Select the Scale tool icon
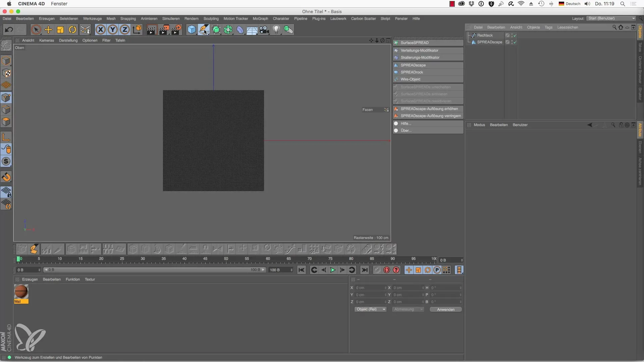This screenshot has height=362, width=644. (x=60, y=29)
